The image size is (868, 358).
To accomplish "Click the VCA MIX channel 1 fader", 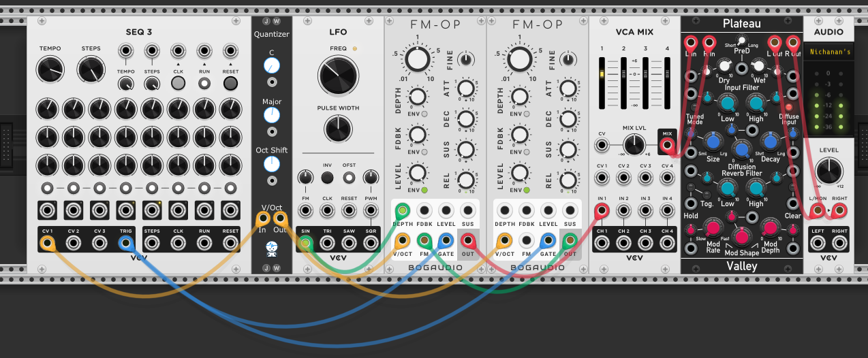I will (602, 74).
